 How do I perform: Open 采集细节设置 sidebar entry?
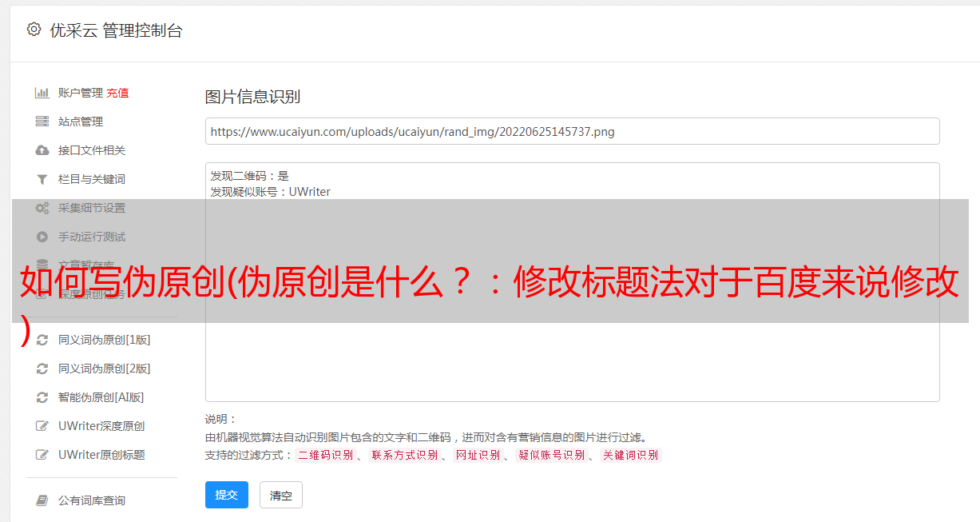tap(92, 208)
